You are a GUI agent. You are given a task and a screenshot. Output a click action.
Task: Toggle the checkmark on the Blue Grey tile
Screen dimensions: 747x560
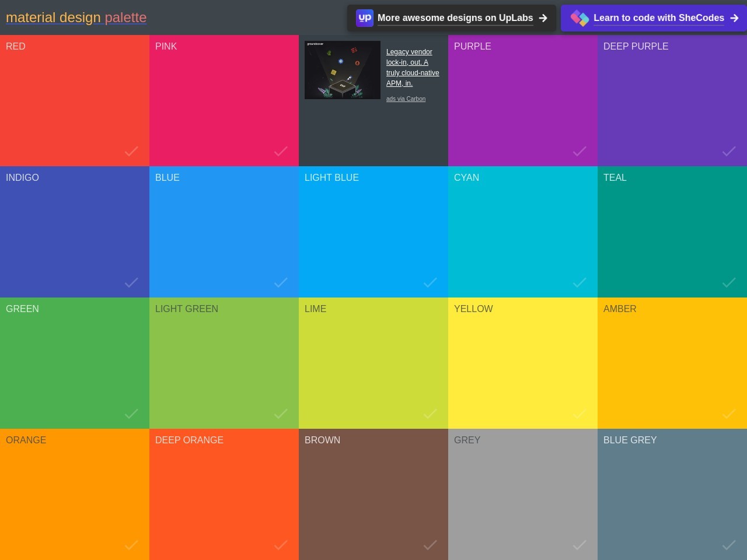(x=729, y=545)
